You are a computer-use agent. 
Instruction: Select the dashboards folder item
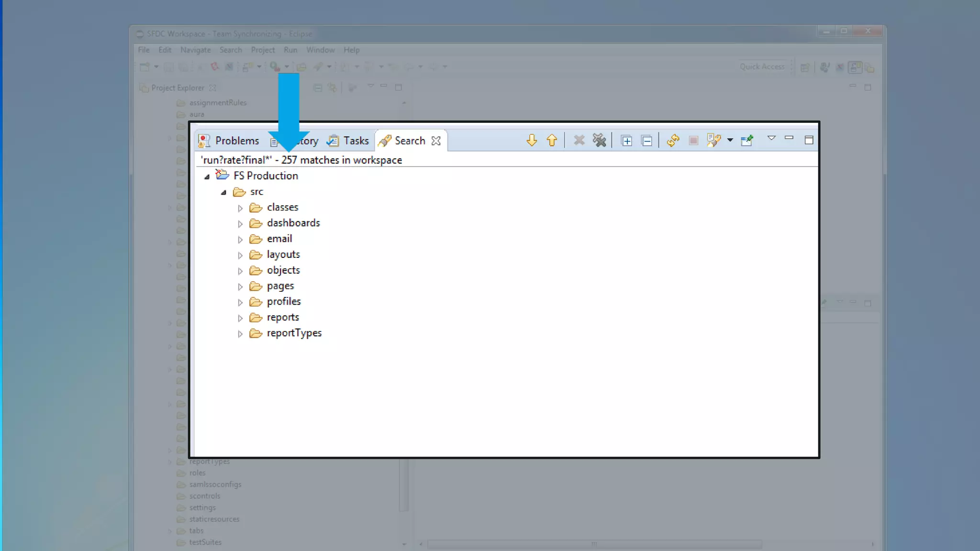[x=293, y=223]
